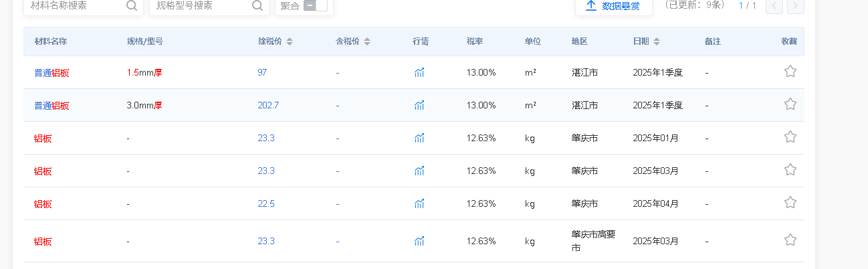Open market trend chart for 1.5mm厚 普通铝板

click(419, 72)
